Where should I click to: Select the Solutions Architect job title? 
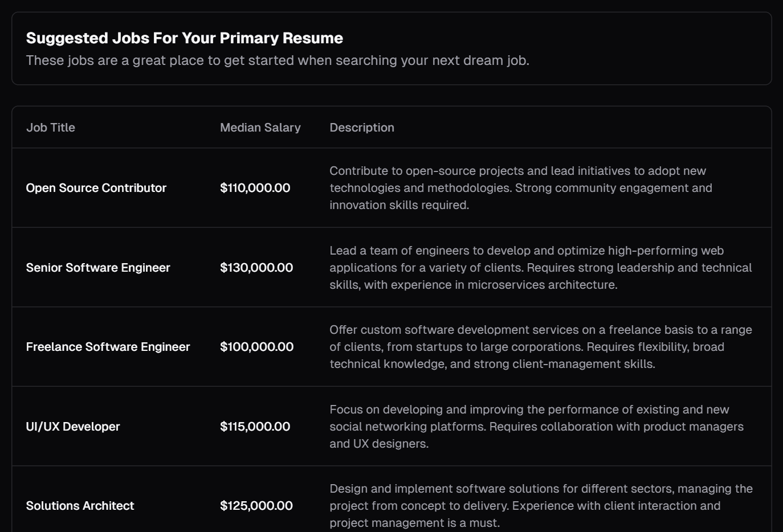tap(80, 506)
